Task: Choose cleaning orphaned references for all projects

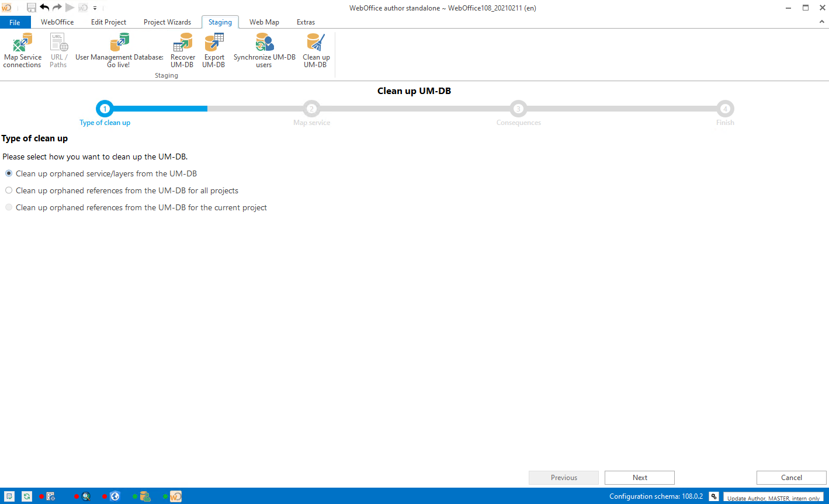Action: coord(9,190)
